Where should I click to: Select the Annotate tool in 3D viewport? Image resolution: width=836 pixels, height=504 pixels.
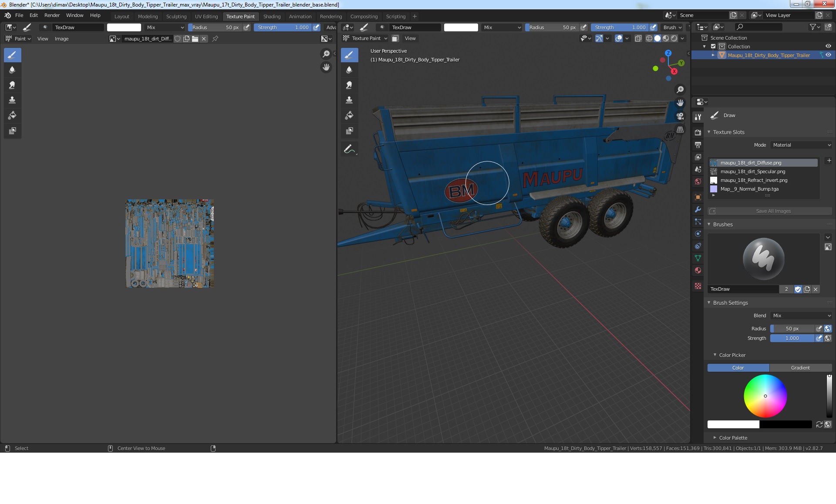[x=349, y=149]
